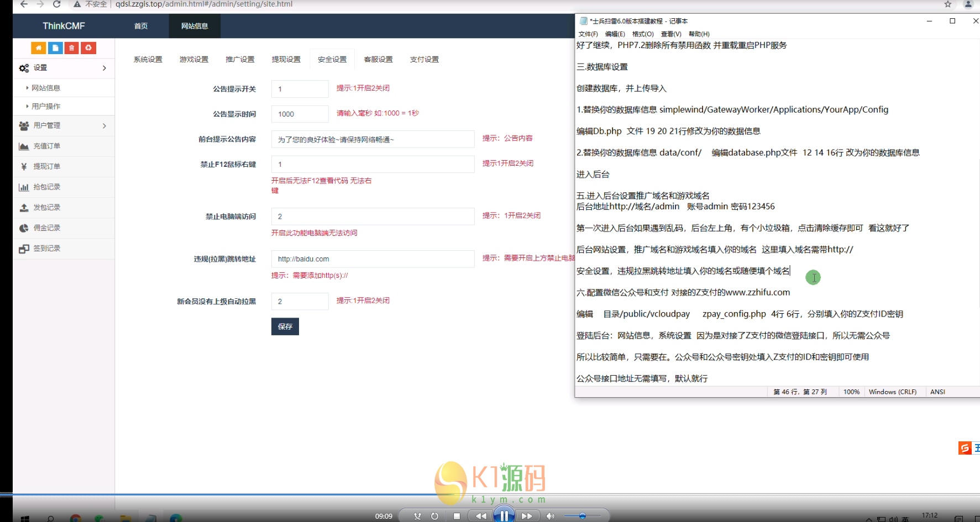Adjust the video player volume slider
This screenshot has width=980, height=522.
click(582, 516)
